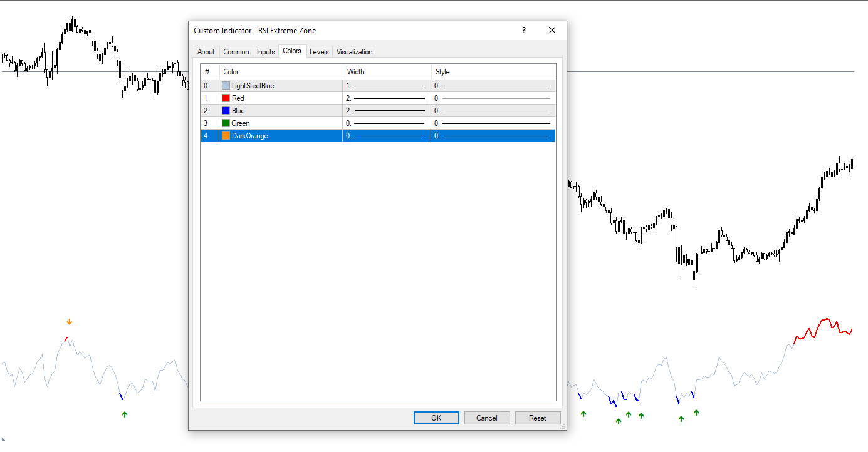Click the Width column header
Viewport: 868px width, 452px height.
[387, 72]
